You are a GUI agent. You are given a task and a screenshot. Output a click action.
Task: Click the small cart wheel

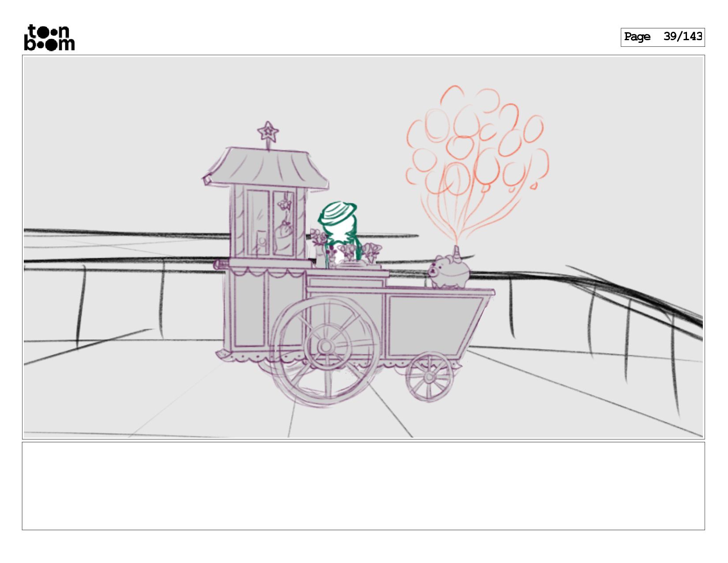(429, 377)
